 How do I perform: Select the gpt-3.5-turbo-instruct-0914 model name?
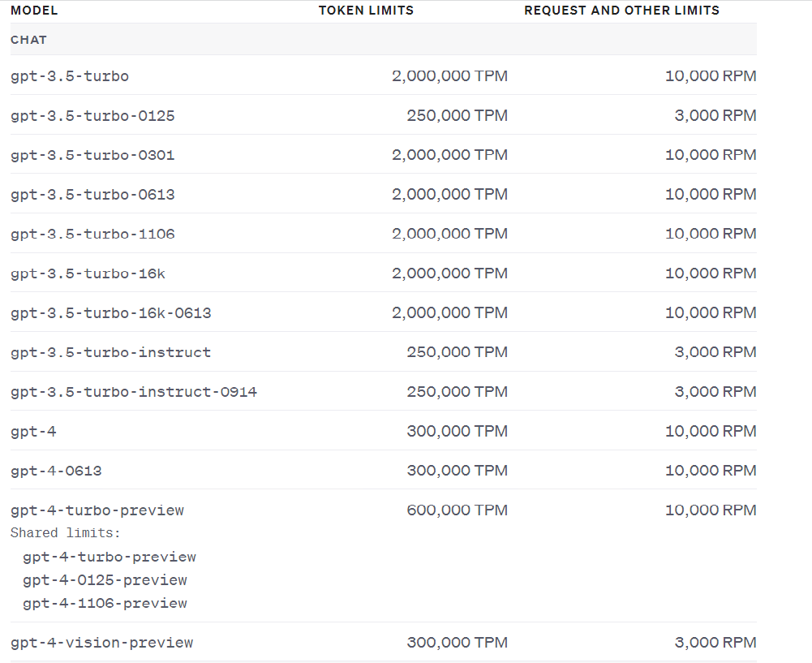134,392
